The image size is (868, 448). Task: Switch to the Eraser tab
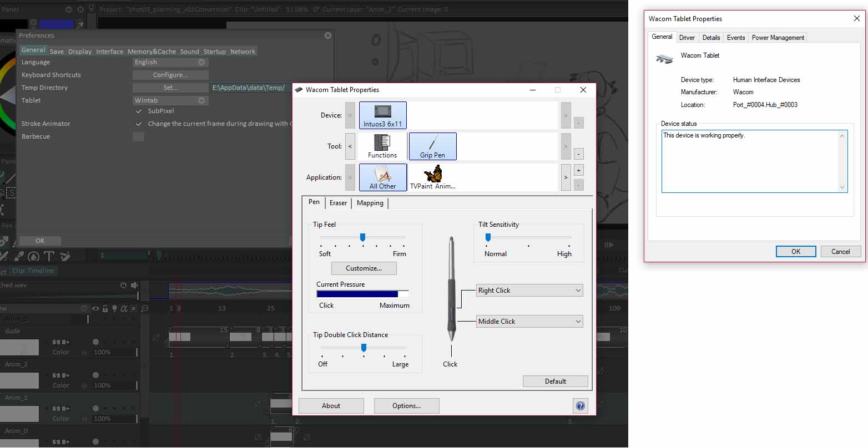pyautogui.click(x=338, y=203)
